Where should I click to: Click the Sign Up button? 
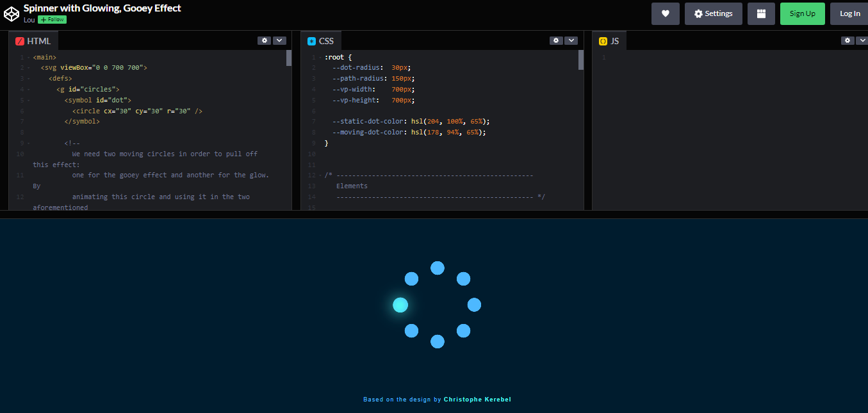[802, 13]
